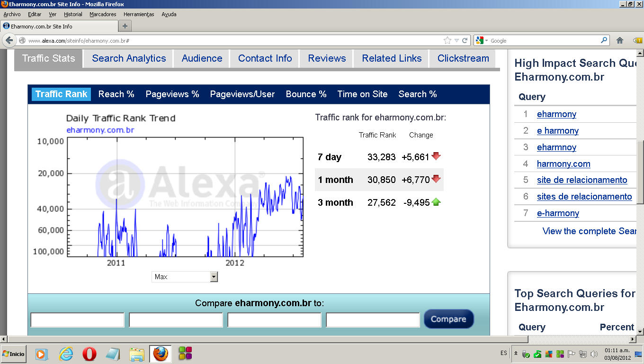Image resolution: width=644 pixels, height=364 pixels.
Task: Open the Notepad icon in the taskbar
Action: click(113, 354)
